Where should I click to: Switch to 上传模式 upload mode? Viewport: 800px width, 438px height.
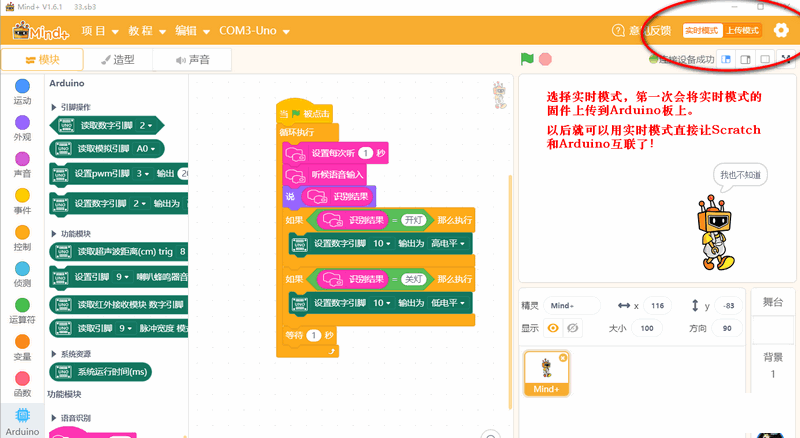742,31
